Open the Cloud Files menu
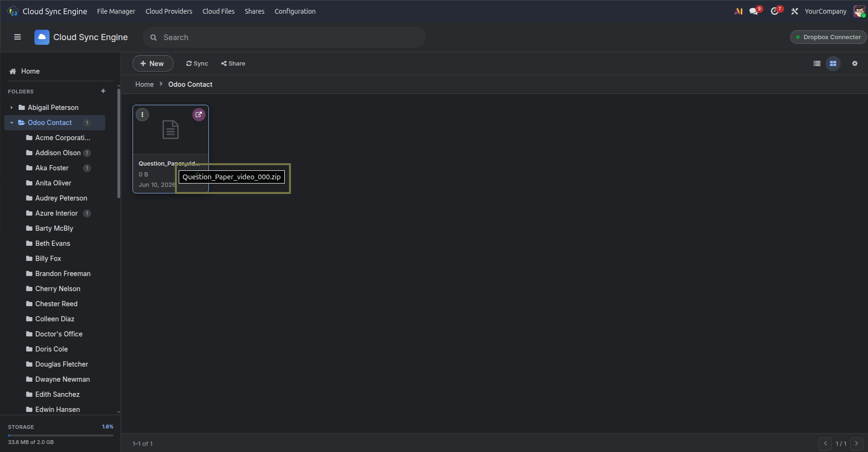The image size is (868, 452). tap(218, 11)
